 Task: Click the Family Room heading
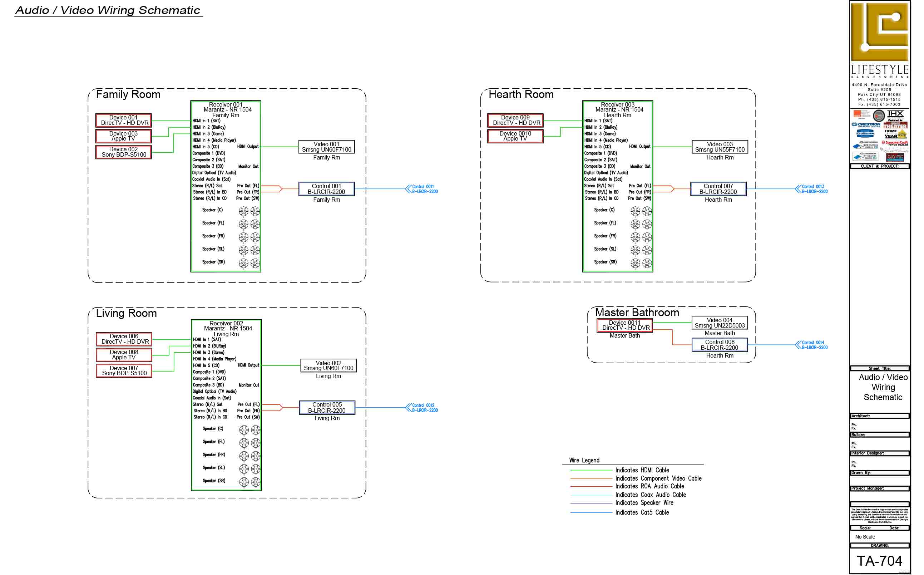(x=128, y=94)
